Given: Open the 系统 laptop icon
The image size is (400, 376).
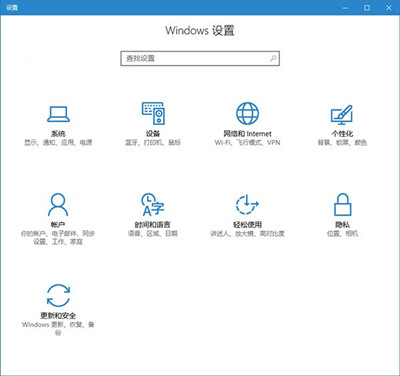Looking at the screenshot, I should [58, 114].
